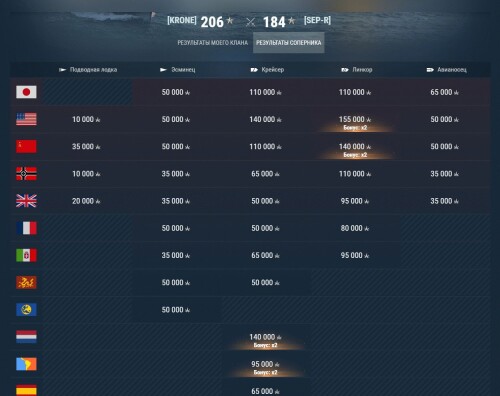Click the Netherlands flag icon

point(26,337)
